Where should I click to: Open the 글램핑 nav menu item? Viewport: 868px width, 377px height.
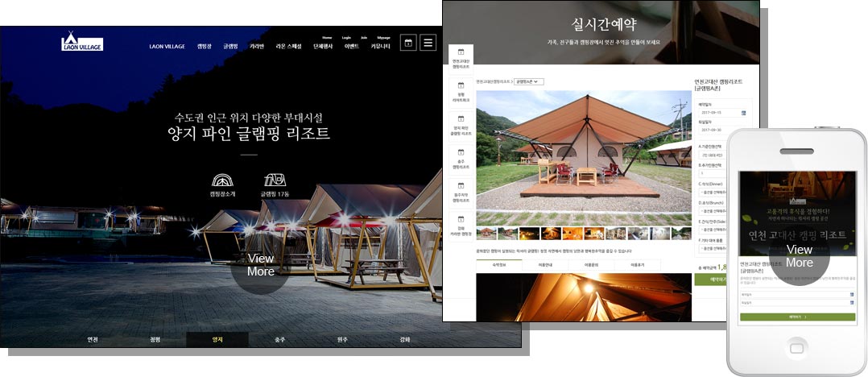231,47
